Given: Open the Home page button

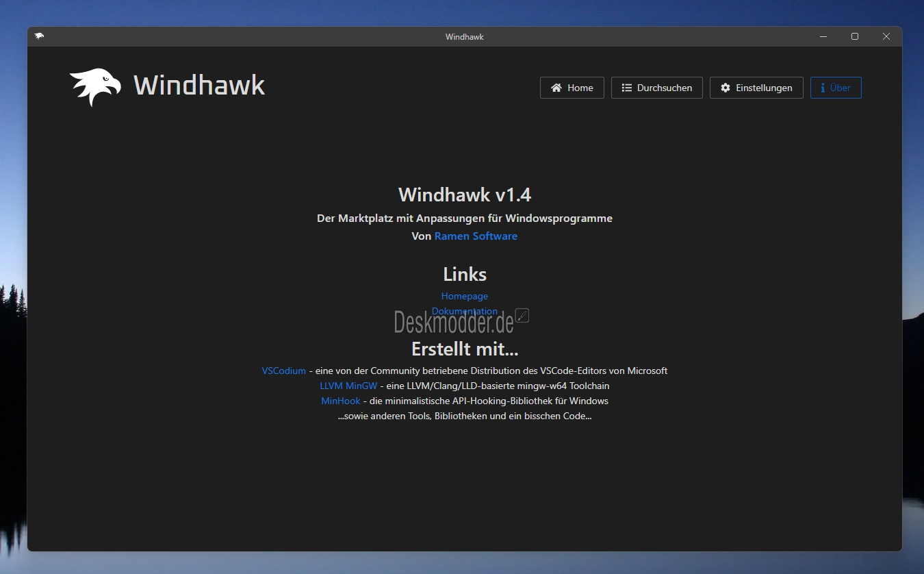Looking at the screenshot, I should [572, 88].
